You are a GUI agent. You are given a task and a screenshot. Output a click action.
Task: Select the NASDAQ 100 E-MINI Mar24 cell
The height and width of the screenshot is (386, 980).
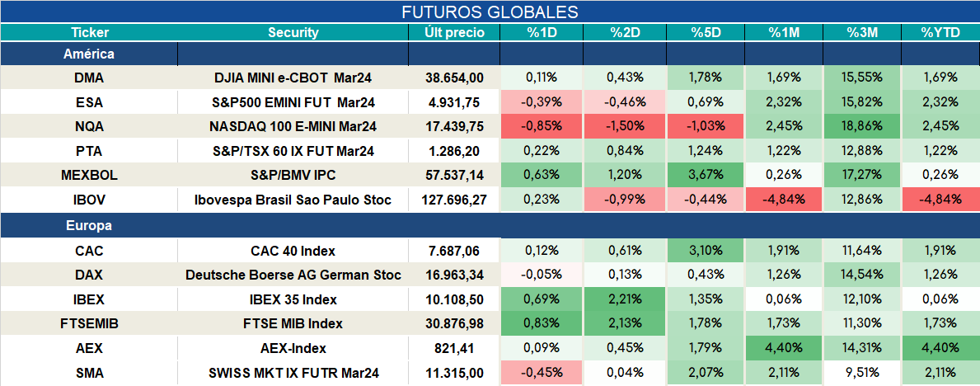293,126
